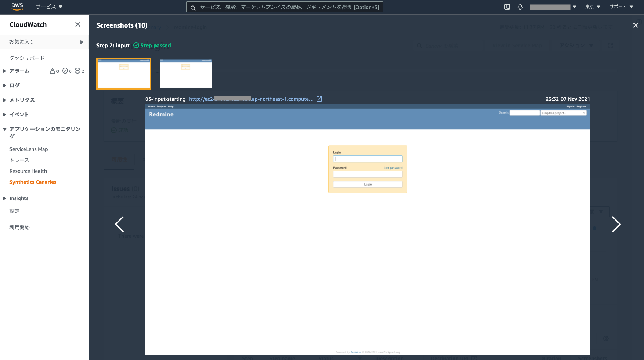Click the AWS logo home icon
This screenshot has width=644, height=360.
(x=17, y=7)
